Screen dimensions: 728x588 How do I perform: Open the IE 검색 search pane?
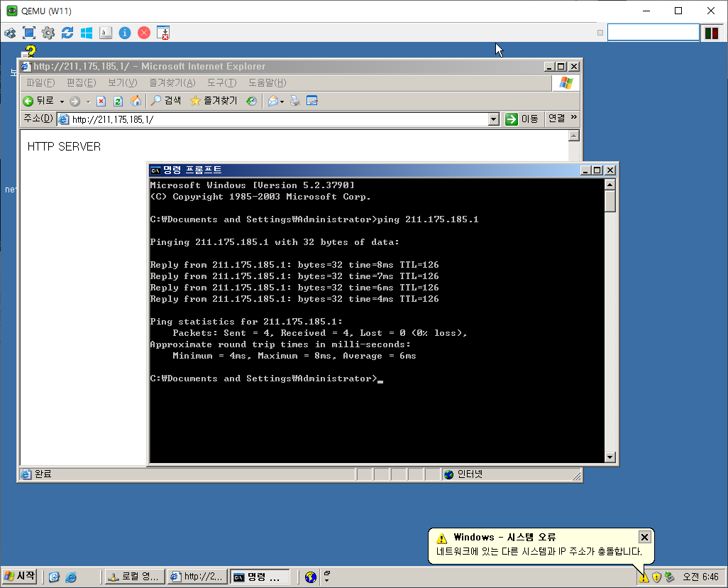(166, 101)
